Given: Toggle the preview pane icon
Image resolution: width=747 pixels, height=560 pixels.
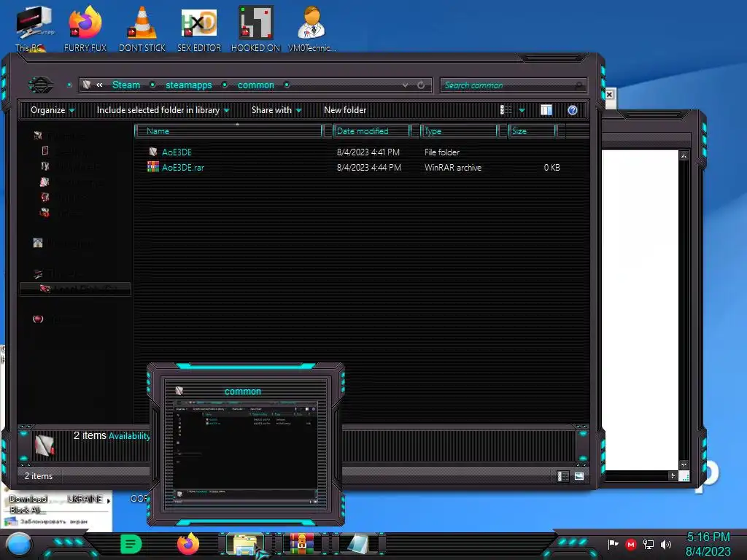Looking at the screenshot, I should [x=546, y=110].
